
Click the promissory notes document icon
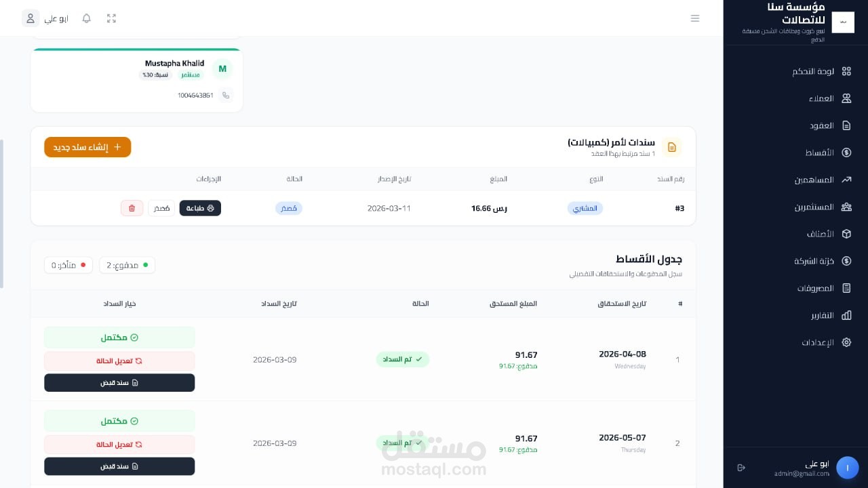[671, 147]
